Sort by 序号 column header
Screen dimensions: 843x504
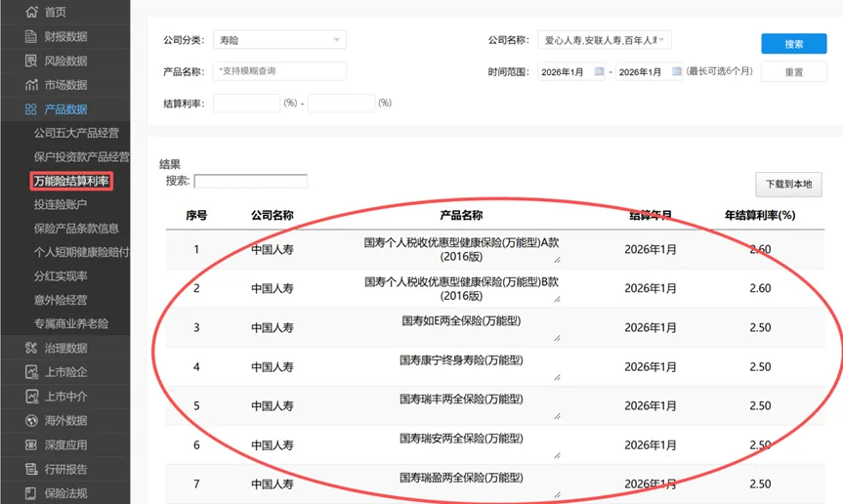coord(196,216)
